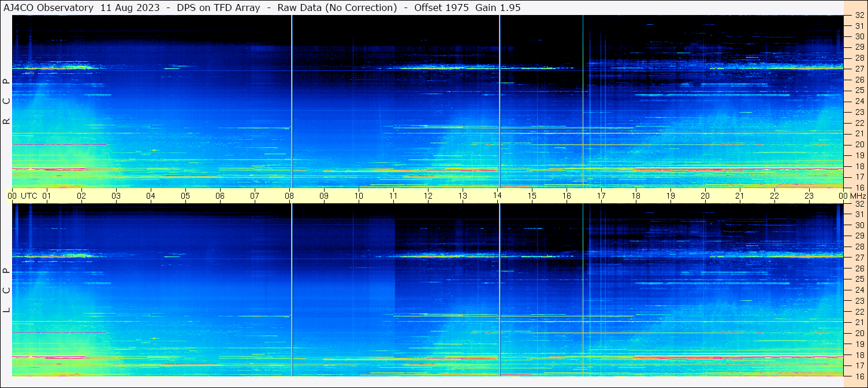This screenshot has width=868, height=388.
Task: Click hour 16 on the UTC time axis
Action: point(567,196)
